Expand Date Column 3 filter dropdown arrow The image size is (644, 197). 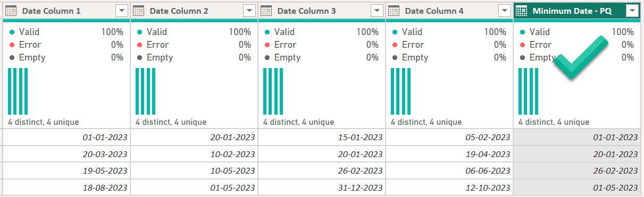377,11
